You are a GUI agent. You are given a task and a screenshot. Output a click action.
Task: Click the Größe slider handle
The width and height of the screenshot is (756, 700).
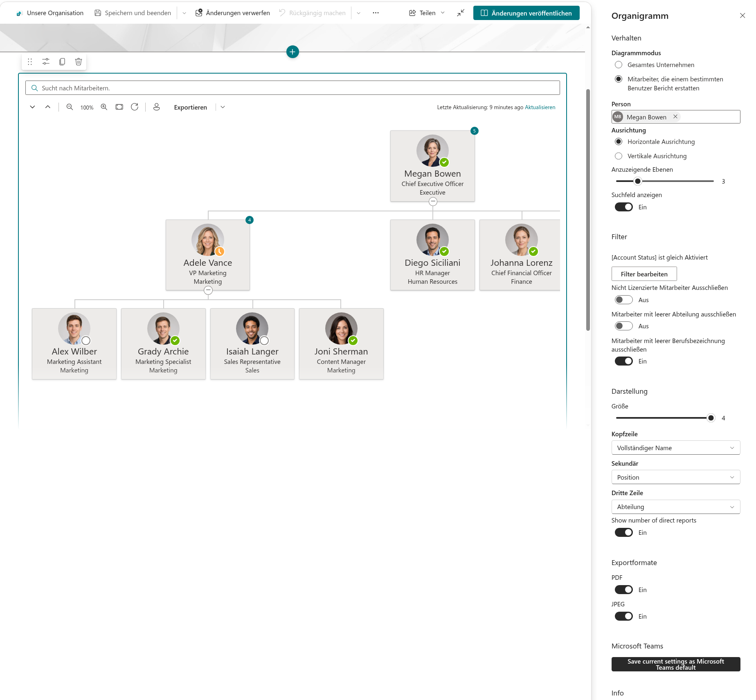click(x=711, y=418)
